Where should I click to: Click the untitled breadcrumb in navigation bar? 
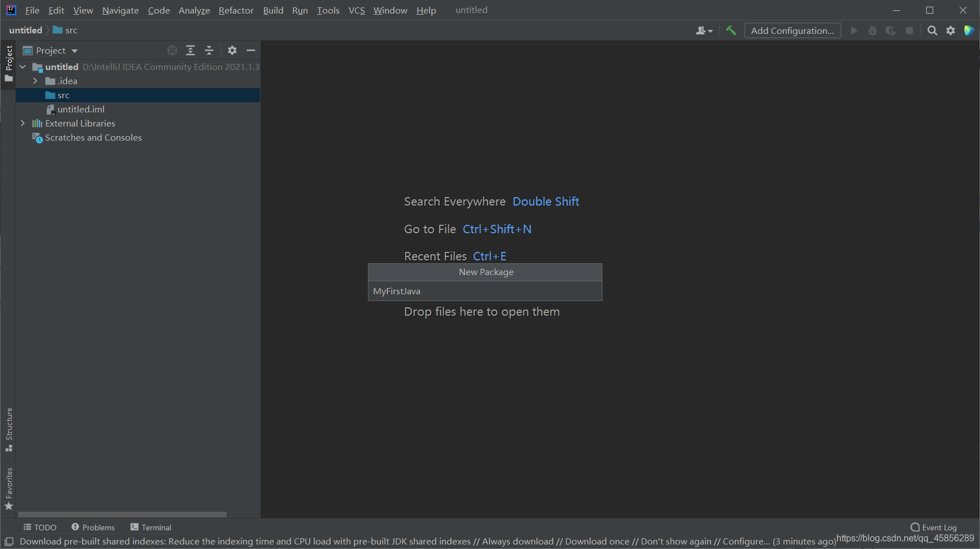(x=25, y=30)
